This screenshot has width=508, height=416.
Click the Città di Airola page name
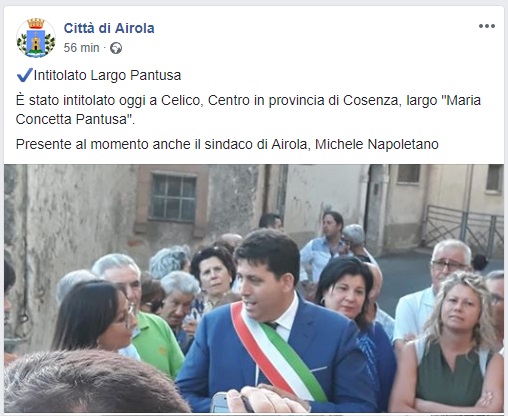(x=109, y=28)
